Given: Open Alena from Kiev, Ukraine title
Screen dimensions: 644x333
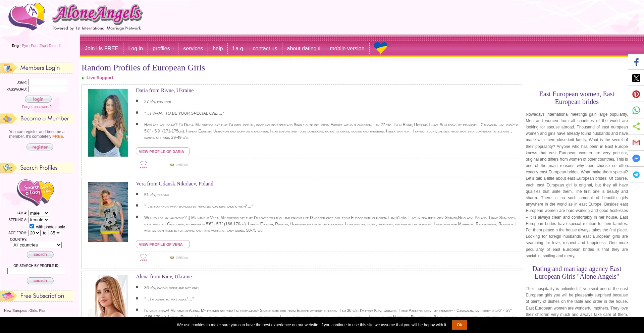Looking at the screenshot, I should (x=164, y=277).
